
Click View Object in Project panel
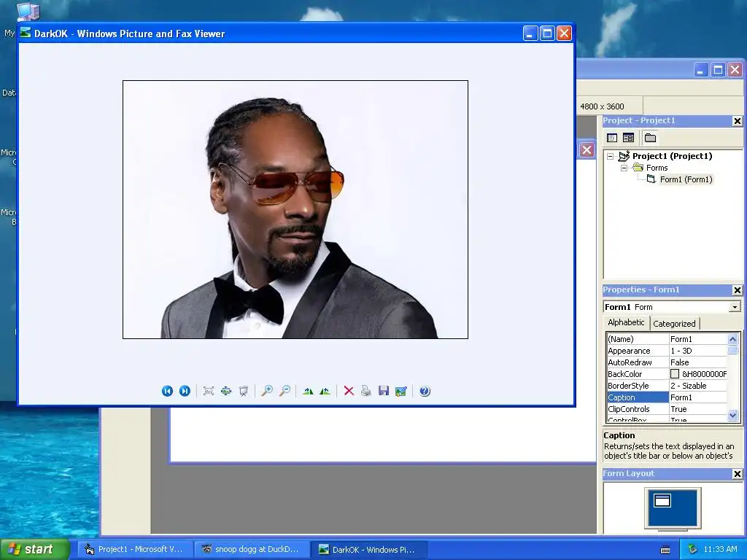click(x=628, y=138)
